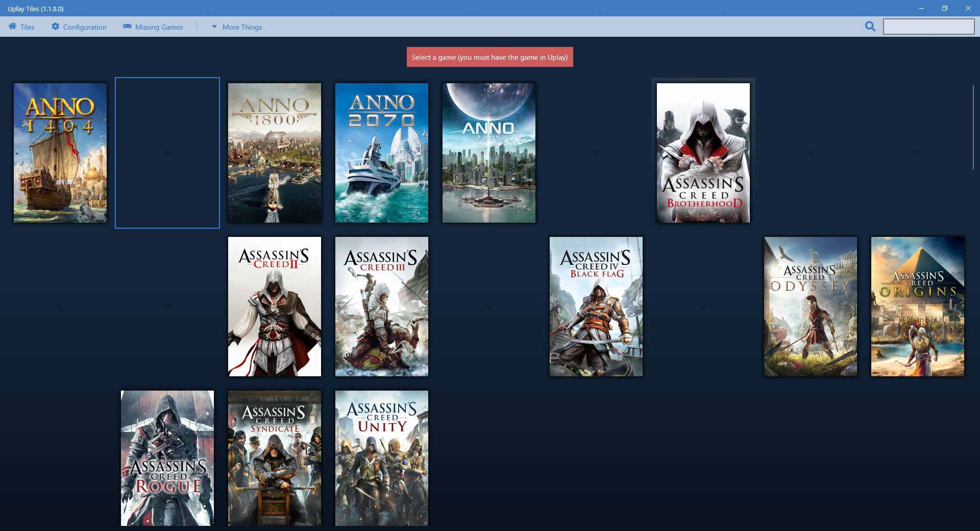This screenshot has width=980, height=531.
Task: Click the search magnifier icon
Action: (x=870, y=27)
